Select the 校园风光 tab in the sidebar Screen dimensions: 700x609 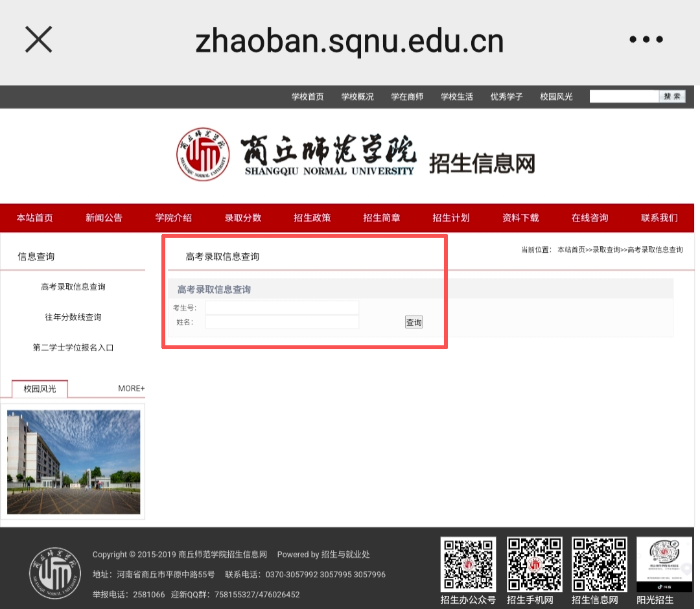point(40,389)
